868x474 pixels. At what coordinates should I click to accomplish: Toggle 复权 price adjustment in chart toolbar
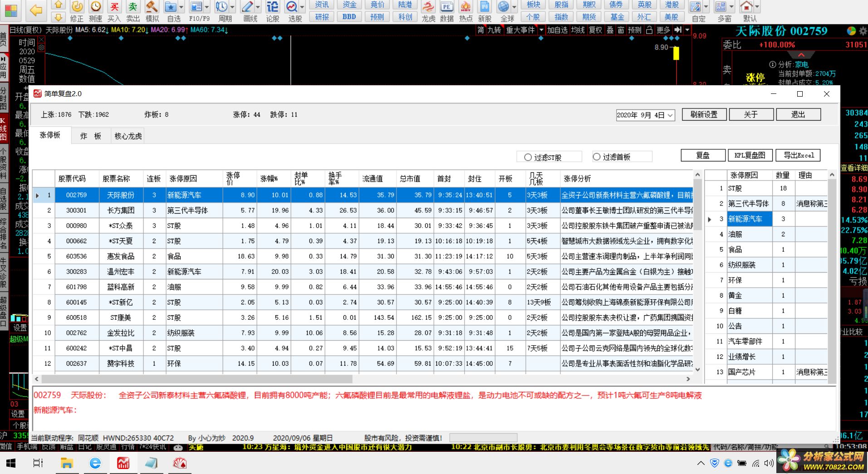[x=595, y=30]
